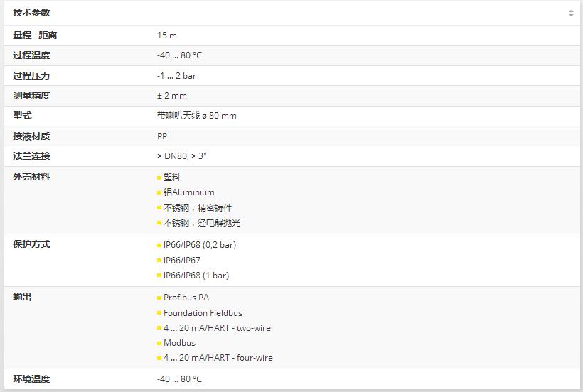Select the 4 … 20 mA/HART - four-wire entry
This screenshot has width=583, height=392.
point(218,358)
